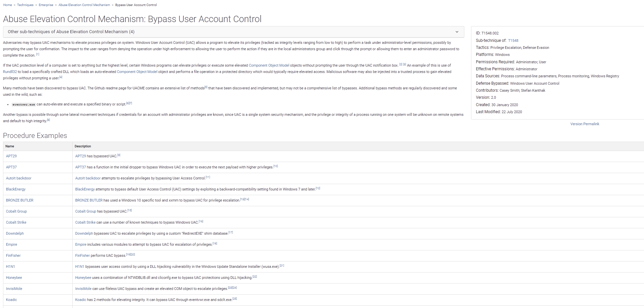Open parent technique T1548 link
The height and width of the screenshot is (308, 644).
[x=513, y=41]
